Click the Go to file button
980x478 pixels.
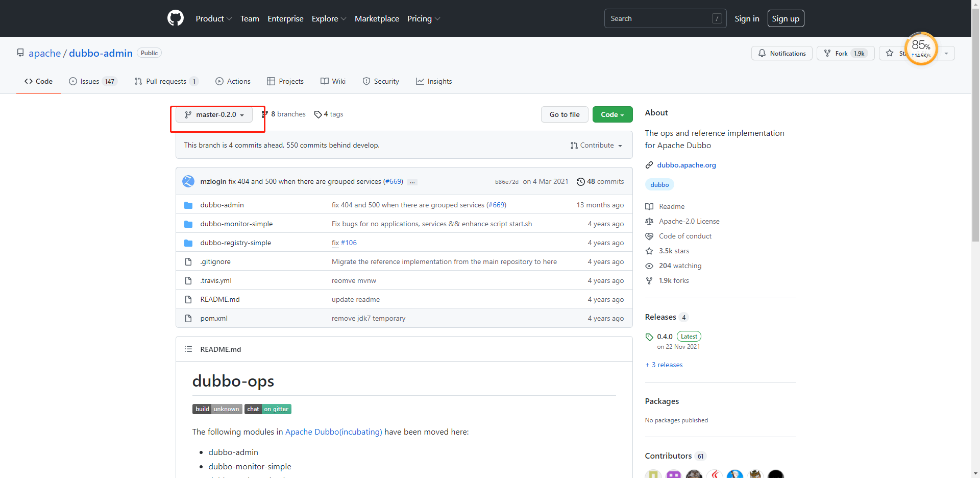click(x=565, y=114)
